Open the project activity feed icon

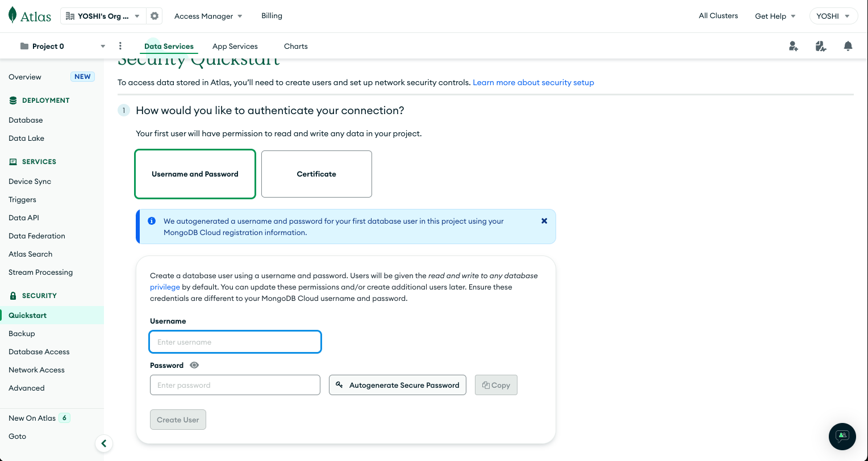820,47
